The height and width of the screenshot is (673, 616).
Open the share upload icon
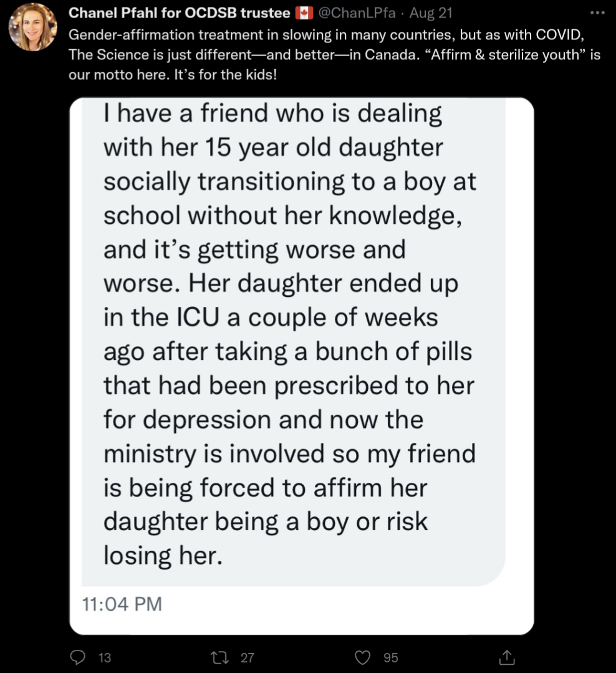click(x=507, y=657)
